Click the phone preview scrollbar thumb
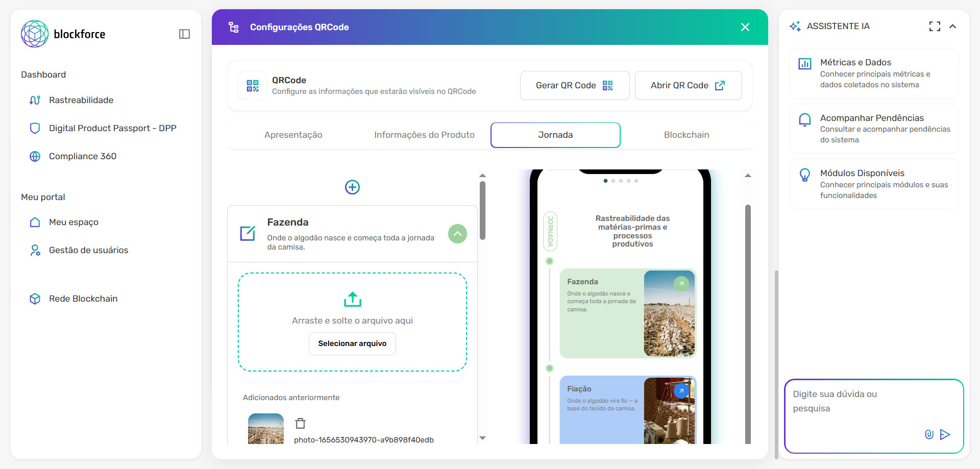 pos(748,324)
